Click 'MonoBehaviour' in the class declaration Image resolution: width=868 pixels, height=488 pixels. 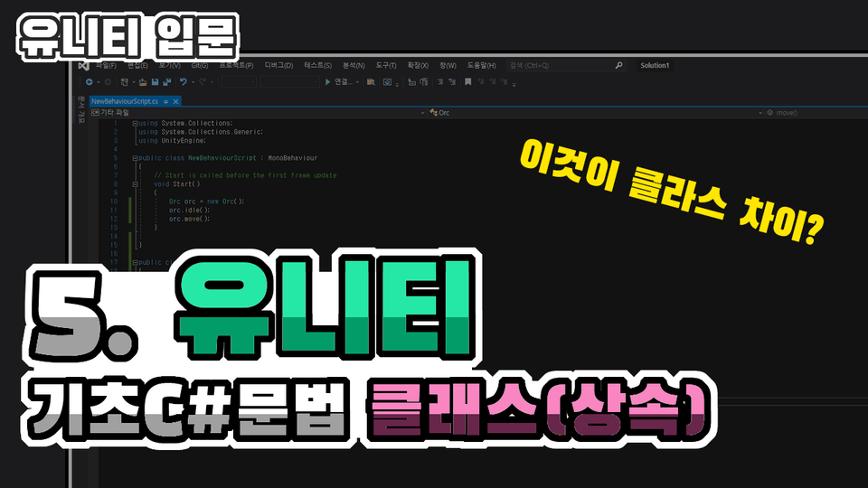tap(293, 158)
